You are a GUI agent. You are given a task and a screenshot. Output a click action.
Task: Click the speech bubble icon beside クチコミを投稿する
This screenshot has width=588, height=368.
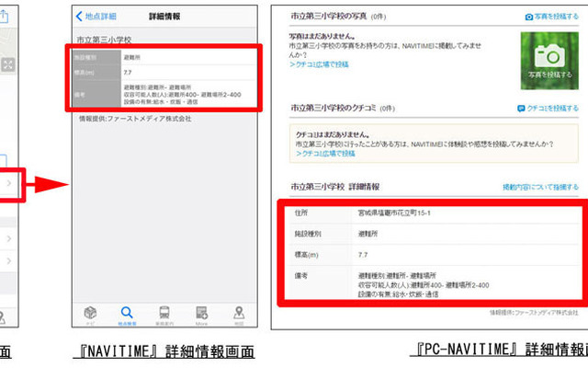tap(521, 109)
